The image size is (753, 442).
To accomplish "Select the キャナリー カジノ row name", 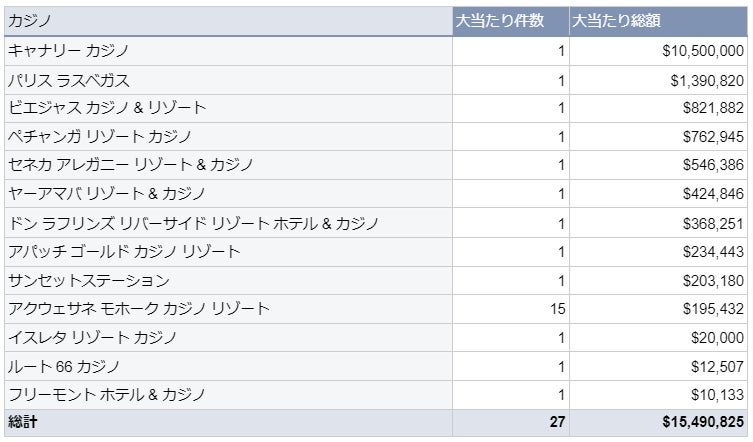I will click(228, 51).
